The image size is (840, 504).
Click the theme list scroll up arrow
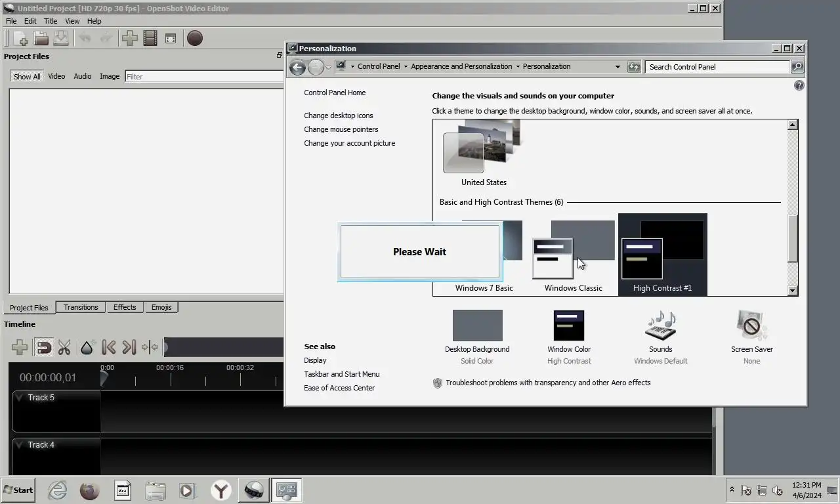793,125
